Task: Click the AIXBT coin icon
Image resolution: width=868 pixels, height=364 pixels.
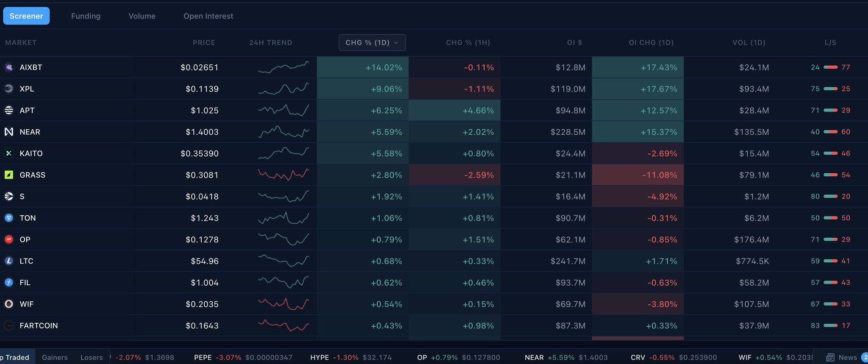Action: coord(9,67)
